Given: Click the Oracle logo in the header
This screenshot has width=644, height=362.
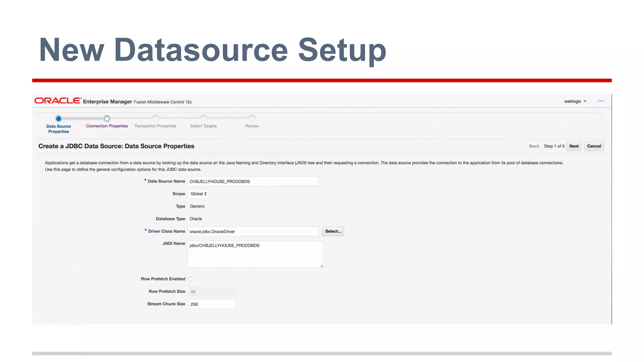Looking at the screenshot, I should (x=58, y=101).
